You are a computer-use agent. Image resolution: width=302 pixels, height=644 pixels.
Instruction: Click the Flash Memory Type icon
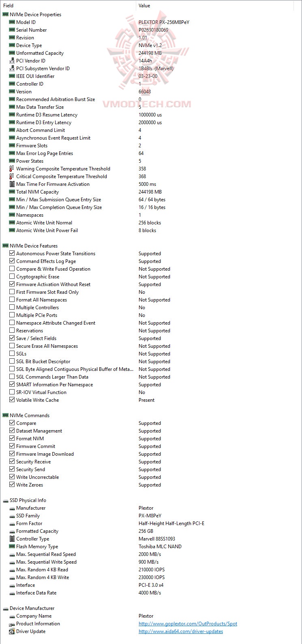point(12,547)
